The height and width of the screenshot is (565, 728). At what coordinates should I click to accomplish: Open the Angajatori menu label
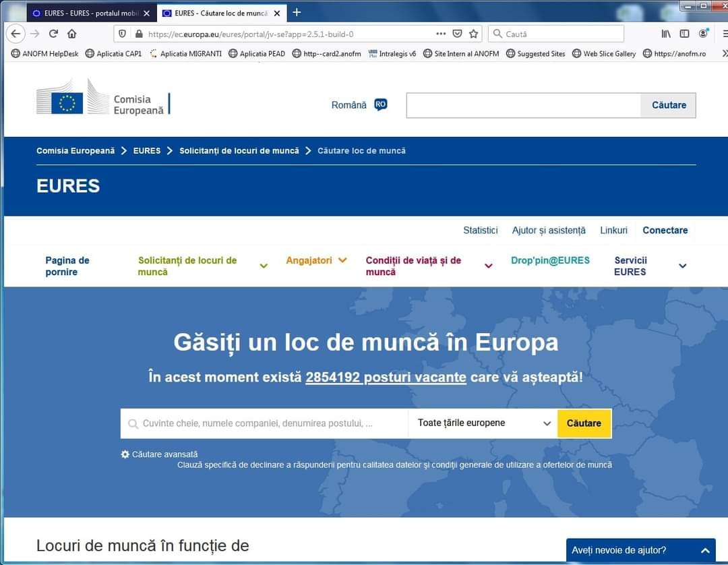coord(309,260)
